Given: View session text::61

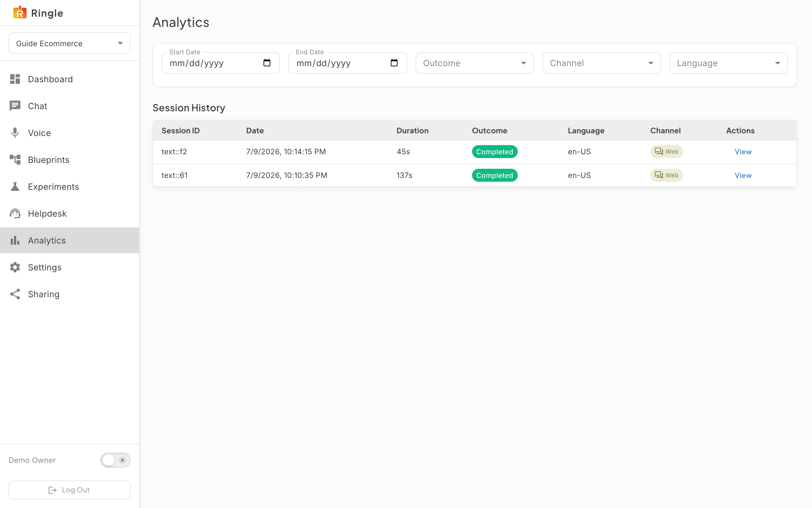Looking at the screenshot, I should [x=743, y=175].
